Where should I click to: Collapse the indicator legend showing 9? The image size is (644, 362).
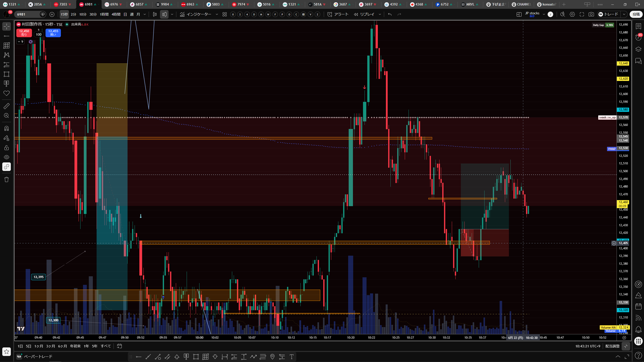click(x=20, y=41)
